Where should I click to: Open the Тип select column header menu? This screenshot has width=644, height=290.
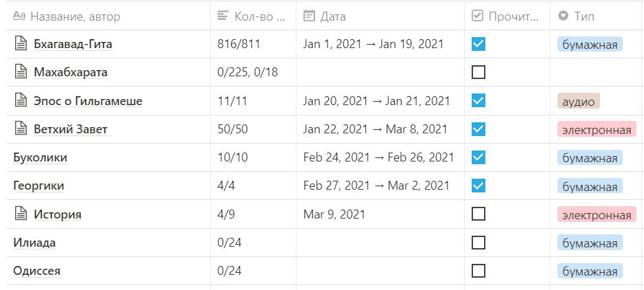597,16
